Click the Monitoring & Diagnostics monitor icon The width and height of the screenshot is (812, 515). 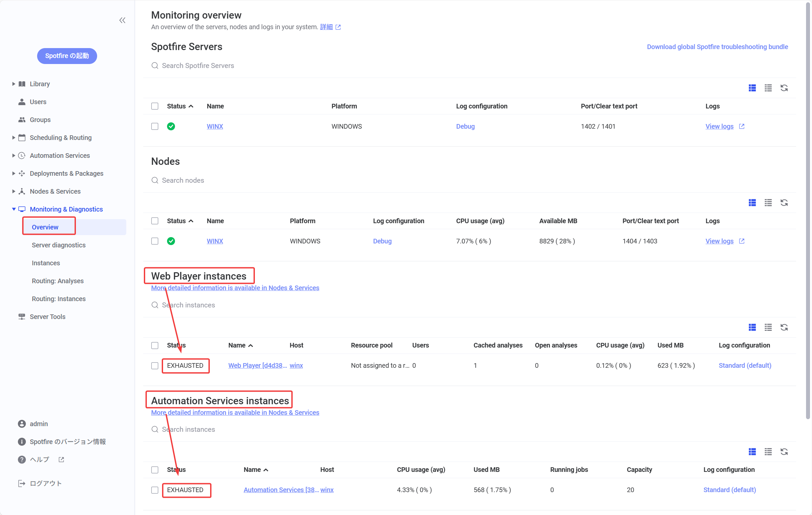coord(22,209)
